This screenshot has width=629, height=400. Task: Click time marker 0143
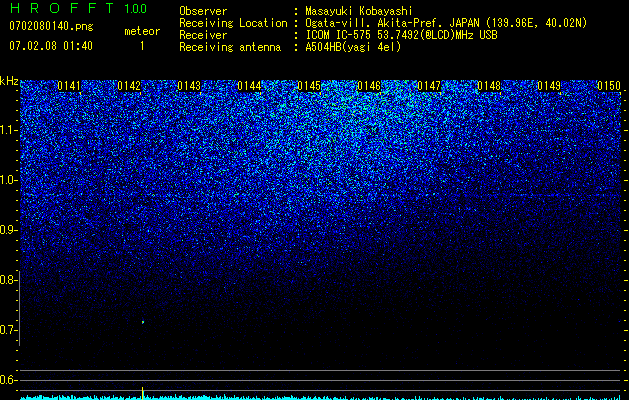(189, 86)
